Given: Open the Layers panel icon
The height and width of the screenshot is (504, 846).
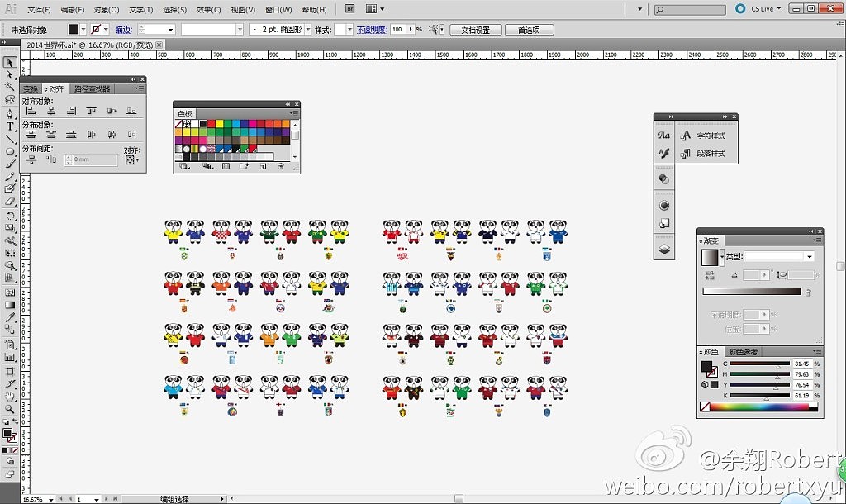Looking at the screenshot, I should 664,249.
